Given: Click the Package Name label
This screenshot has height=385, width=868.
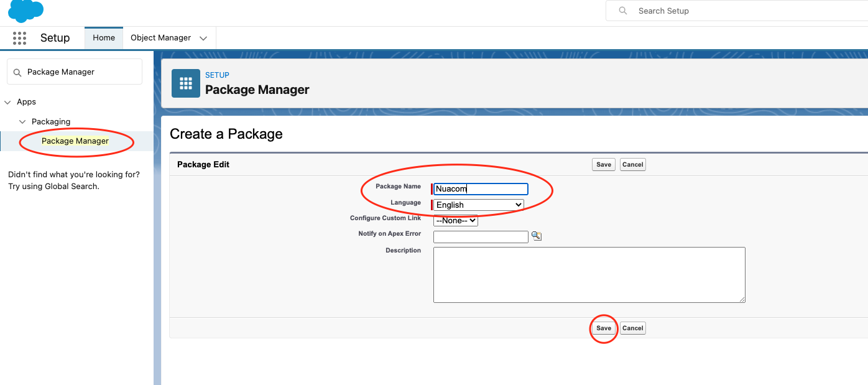Looking at the screenshot, I should tap(399, 187).
